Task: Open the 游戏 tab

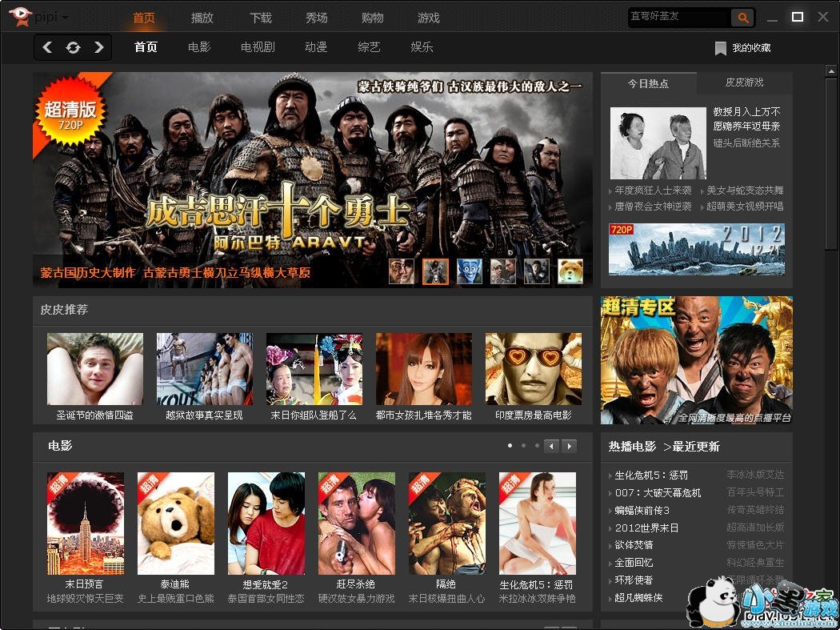Action: click(429, 18)
